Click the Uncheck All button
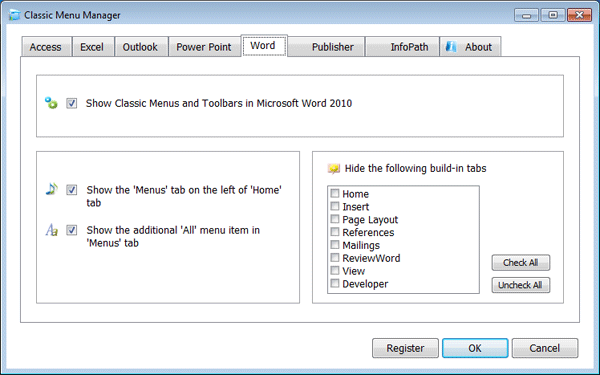 [521, 285]
